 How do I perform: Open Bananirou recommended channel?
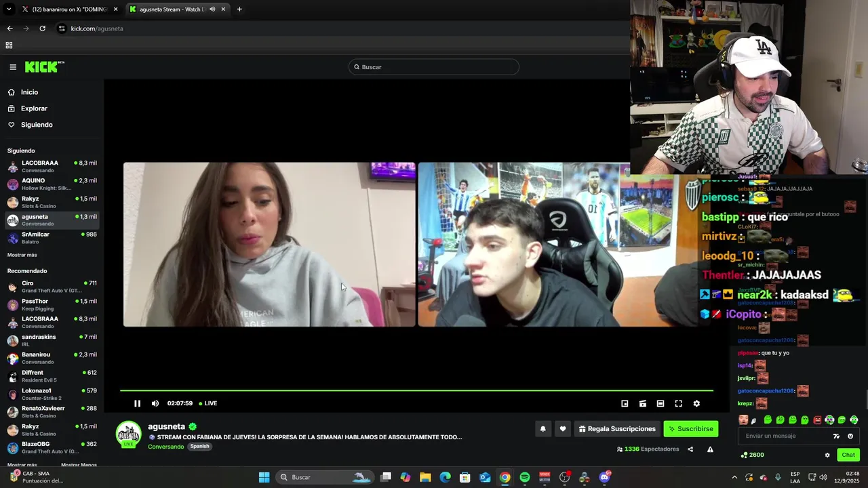52,358
